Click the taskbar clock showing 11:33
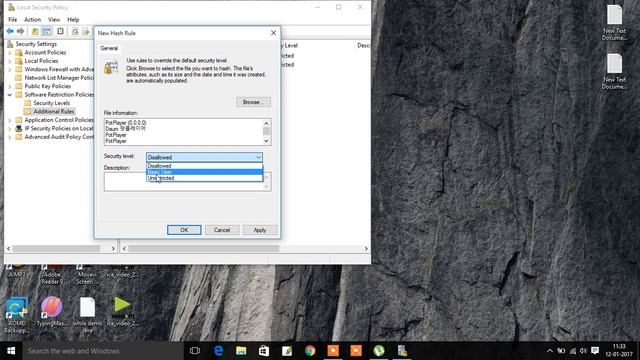This screenshot has width=640, height=360. tap(619, 351)
